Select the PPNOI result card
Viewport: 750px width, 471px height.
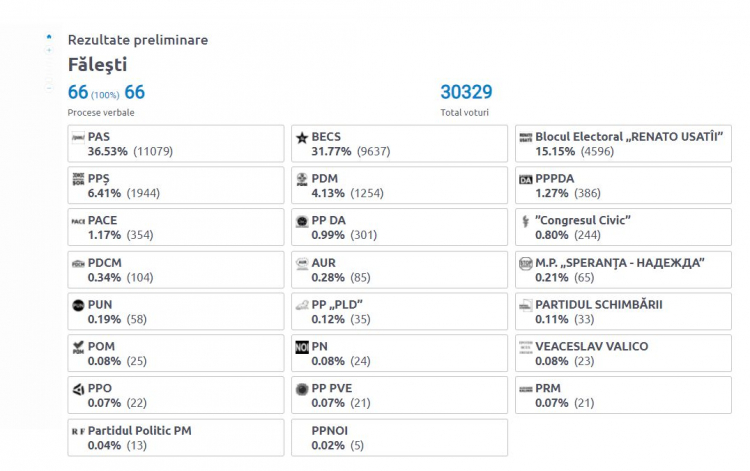point(399,438)
